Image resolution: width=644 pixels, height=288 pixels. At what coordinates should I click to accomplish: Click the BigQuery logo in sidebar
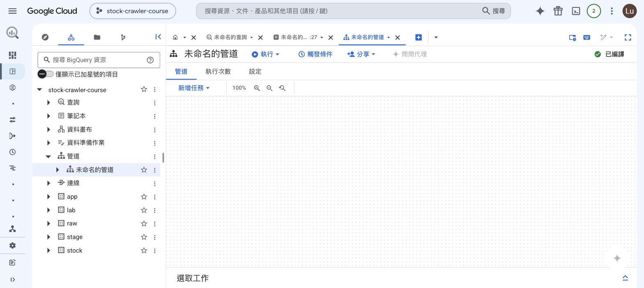point(12,33)
